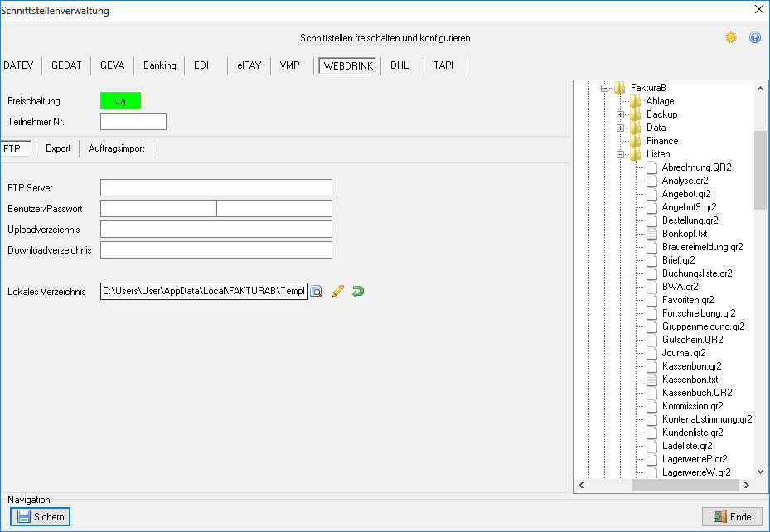Click the Angebot.qr2 file icon
This screenshot has width=770, height=532.
[651, 194]
